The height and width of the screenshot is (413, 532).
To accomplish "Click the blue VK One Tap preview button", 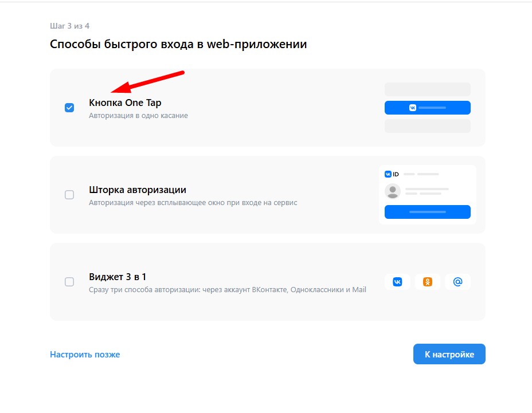I will click(x=428, y=108).
